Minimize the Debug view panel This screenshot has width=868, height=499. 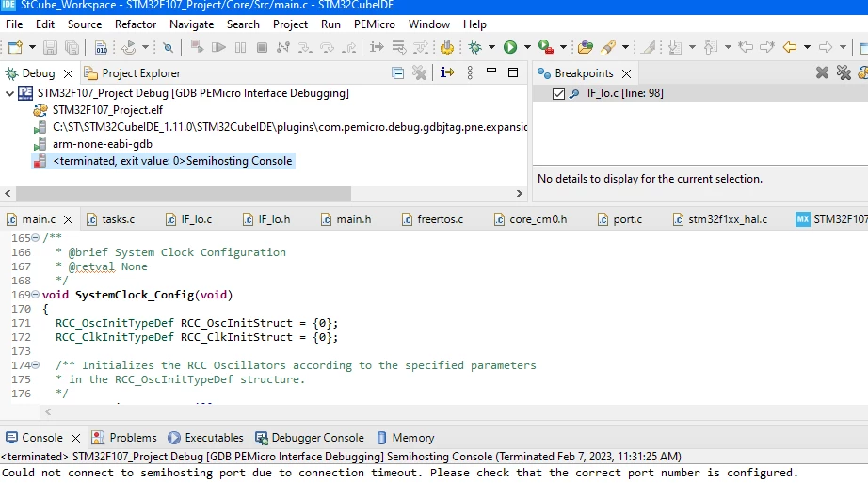tap(491, 71)
